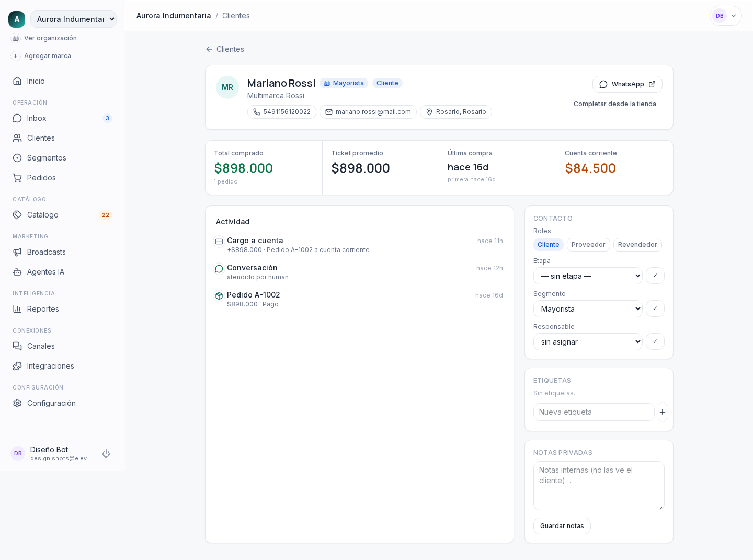Click the Aurora brand logo avatar
Viewport: 753px width, 560px height.
pyautogui.click(x=17, y=19)
